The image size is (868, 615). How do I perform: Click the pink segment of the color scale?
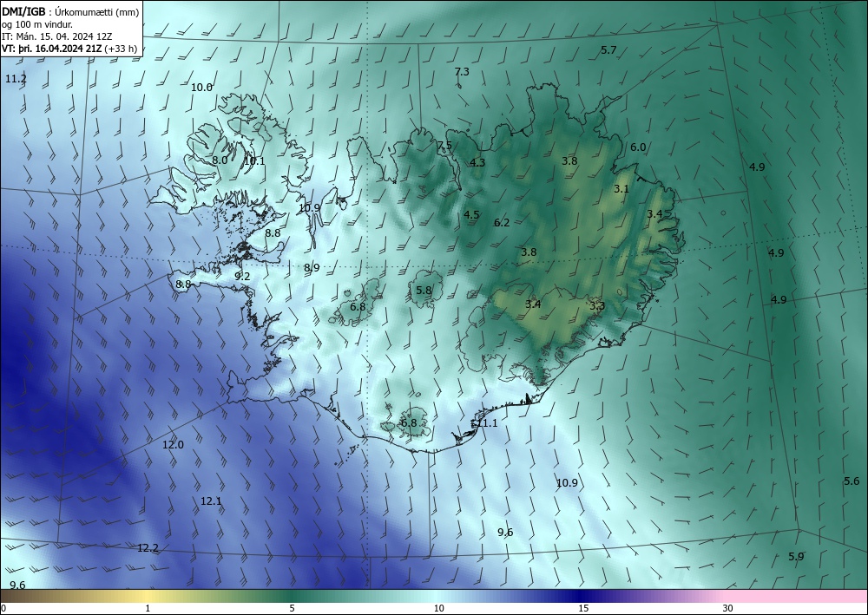point(797,596)
